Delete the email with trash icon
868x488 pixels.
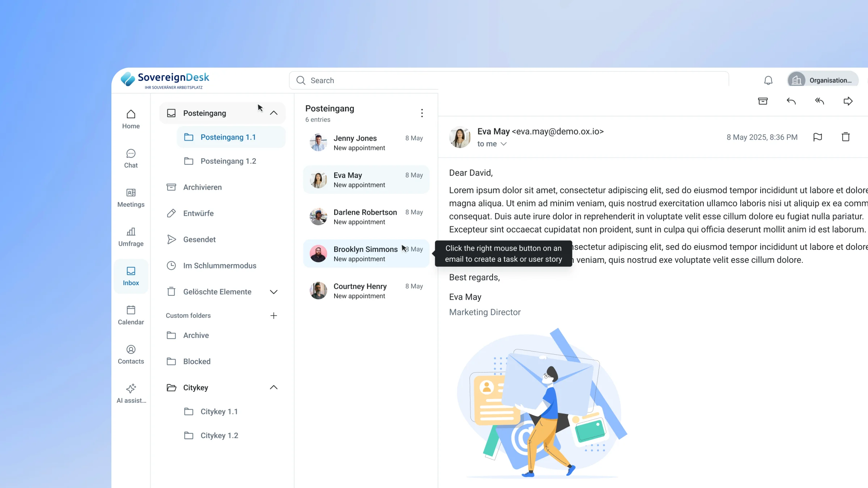[846, 137]
